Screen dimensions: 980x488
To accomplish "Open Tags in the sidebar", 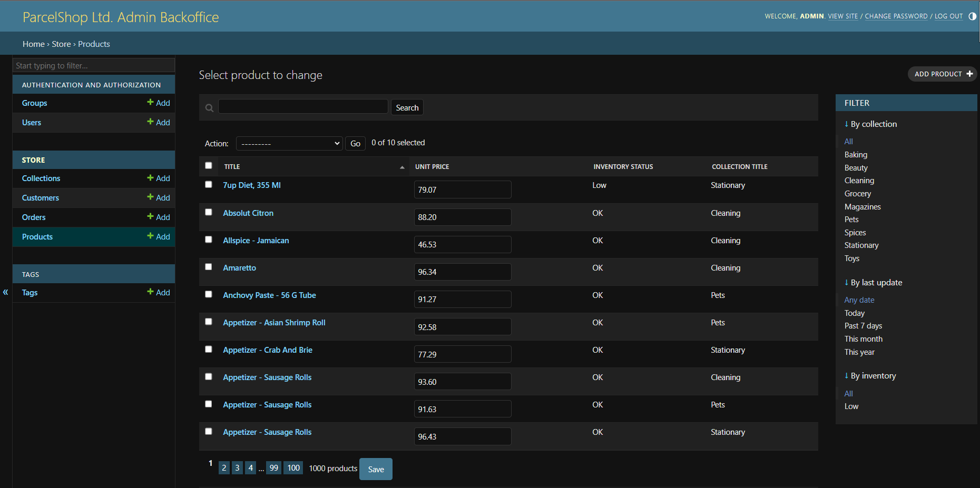I will (x=30, y=293).
